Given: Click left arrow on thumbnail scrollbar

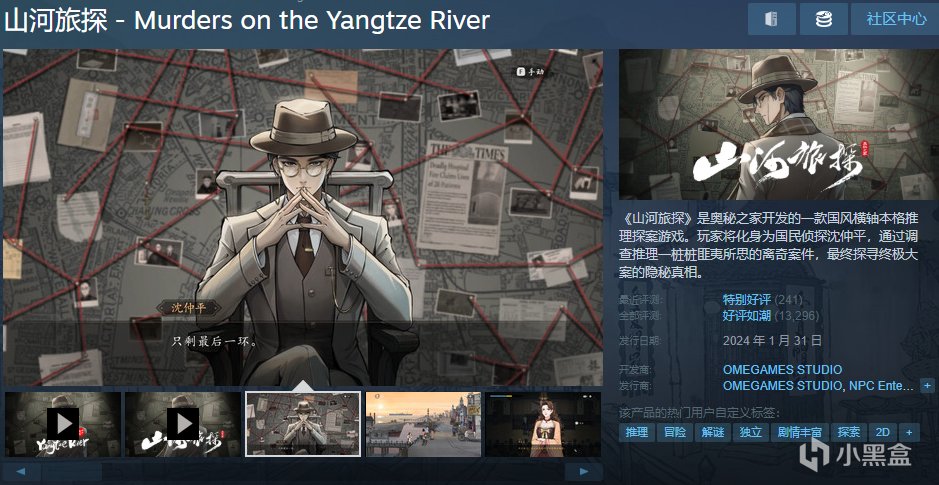Looking at the screenshot, I should click(20, 472).
